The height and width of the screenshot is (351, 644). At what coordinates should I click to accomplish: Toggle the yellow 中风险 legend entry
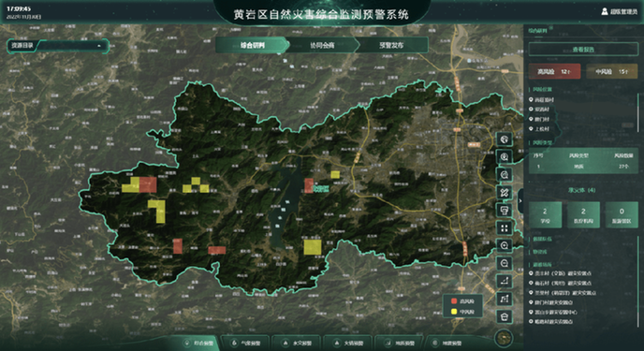462,312
